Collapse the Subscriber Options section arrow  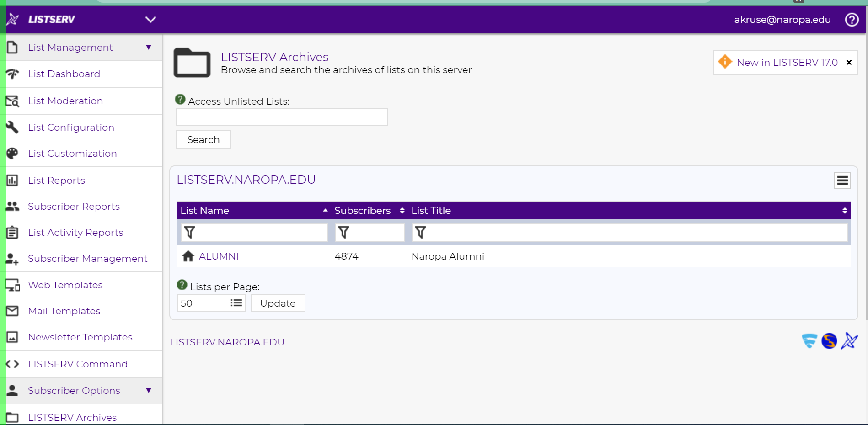(149, 390)
